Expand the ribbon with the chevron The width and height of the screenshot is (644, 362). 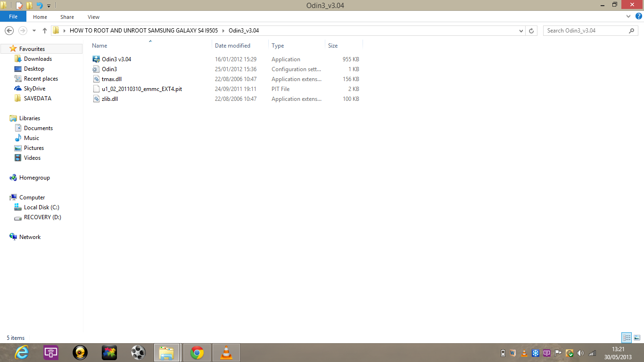coord(628,16)
